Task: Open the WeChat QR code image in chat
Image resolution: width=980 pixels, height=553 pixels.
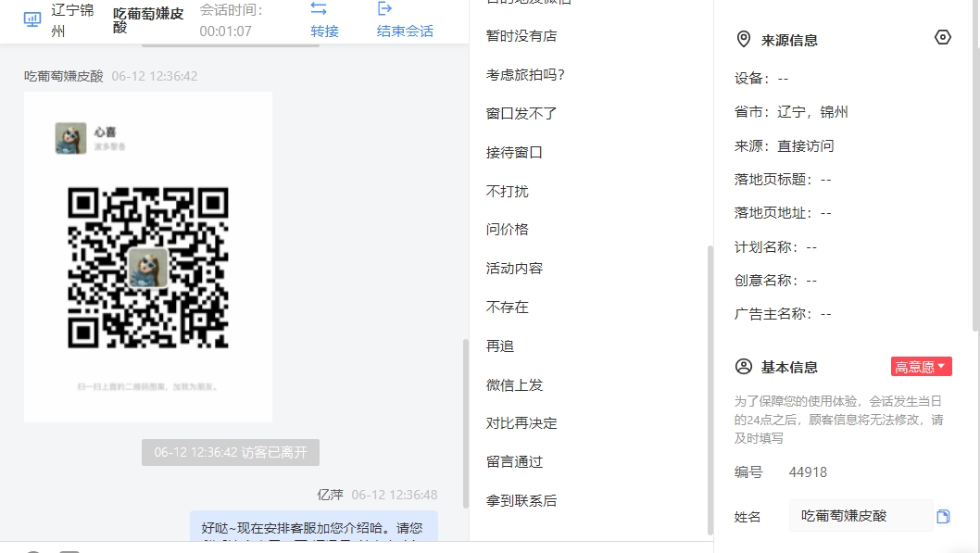Action: (148, 257)
